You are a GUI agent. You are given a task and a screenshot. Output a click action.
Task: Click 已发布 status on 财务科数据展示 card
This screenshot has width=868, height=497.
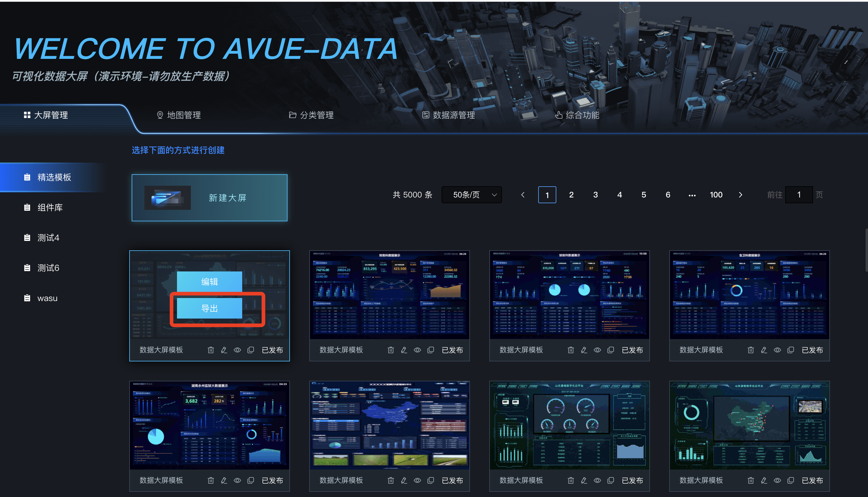(x=452, y=350)
